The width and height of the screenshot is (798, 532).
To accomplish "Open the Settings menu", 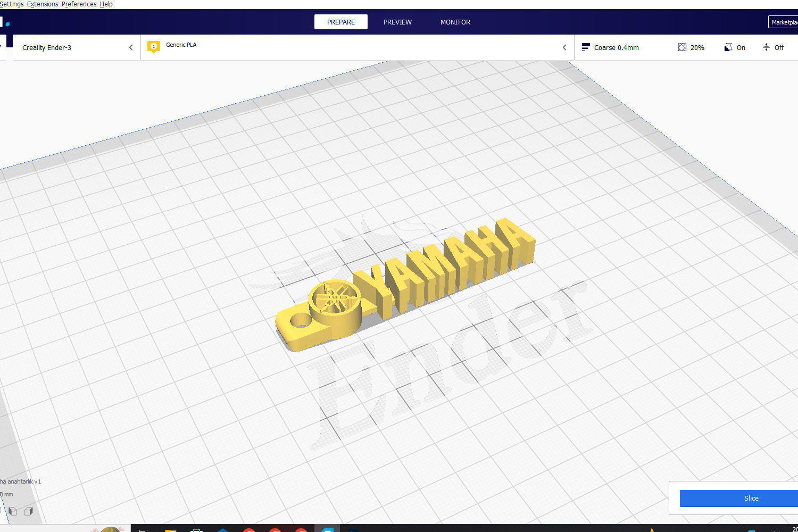I will coord(12,4).
